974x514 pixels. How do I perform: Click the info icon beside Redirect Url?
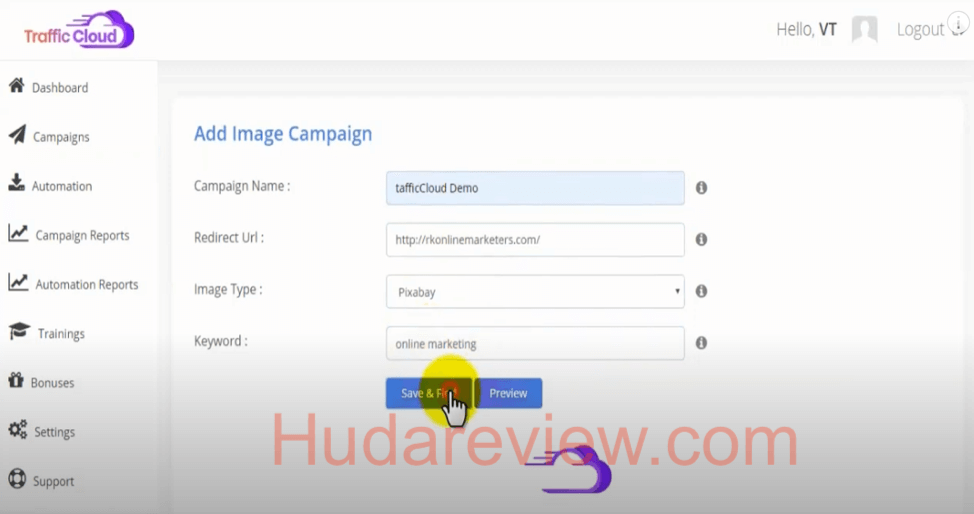tap(701, 239)
